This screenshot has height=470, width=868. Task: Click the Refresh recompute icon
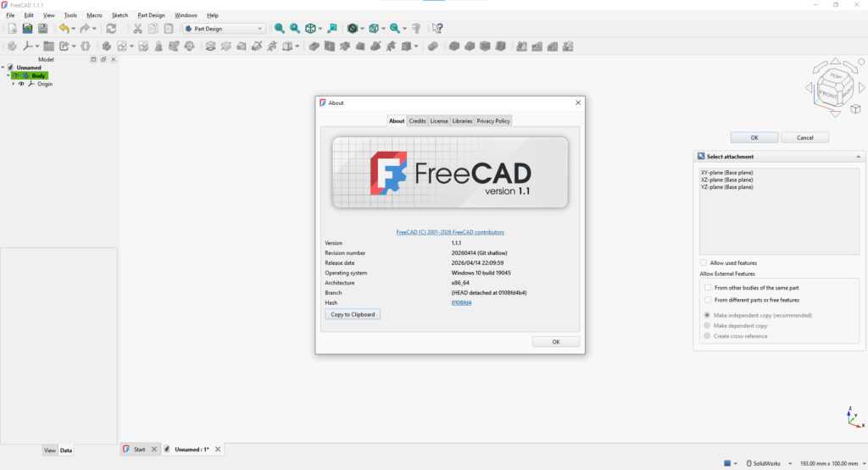[x=111, y=29]
